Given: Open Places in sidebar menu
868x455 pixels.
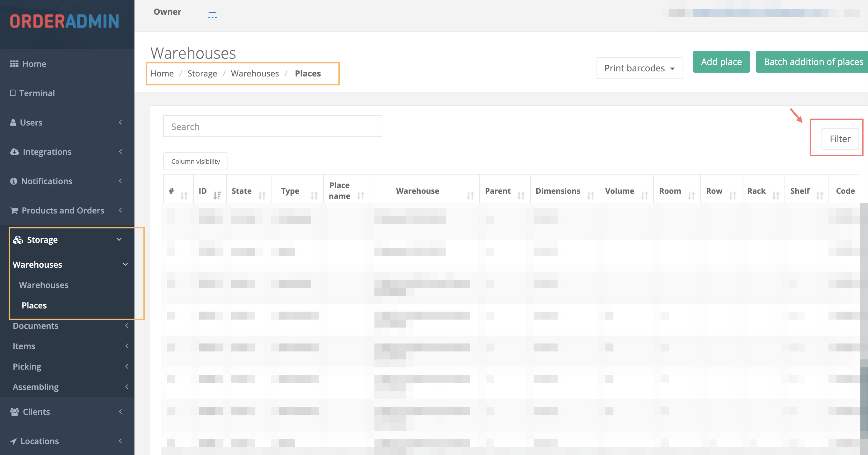Looking at the screenshot, I should tap(34, 305).
